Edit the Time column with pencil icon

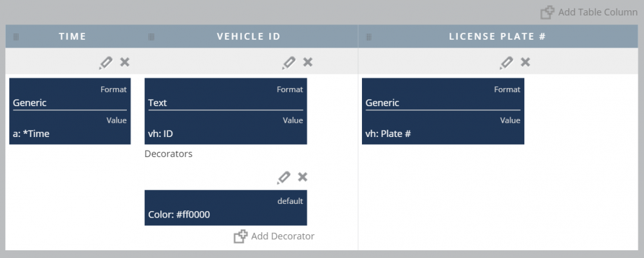106,62
